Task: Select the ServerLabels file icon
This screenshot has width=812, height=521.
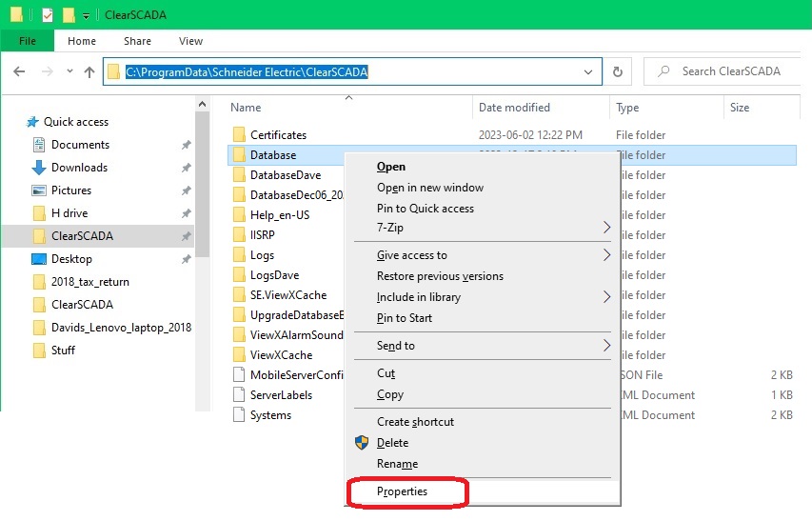Action: 239,394
